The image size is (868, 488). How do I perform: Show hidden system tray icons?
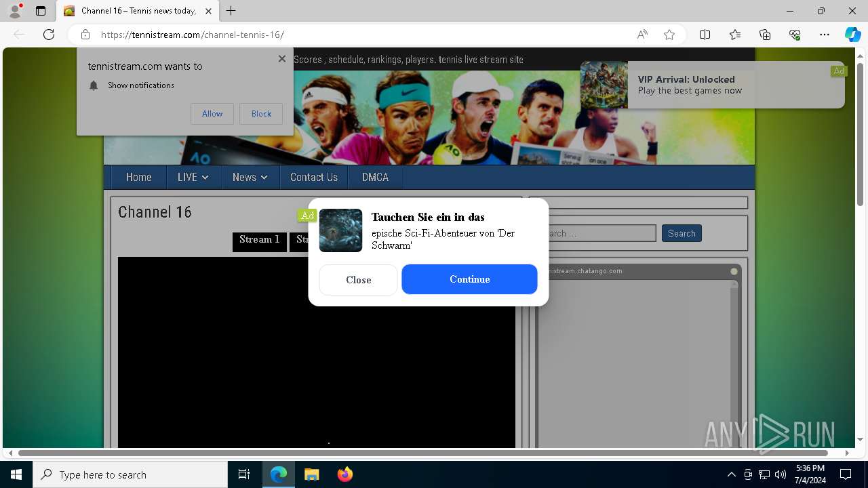[x=731, y=474]
